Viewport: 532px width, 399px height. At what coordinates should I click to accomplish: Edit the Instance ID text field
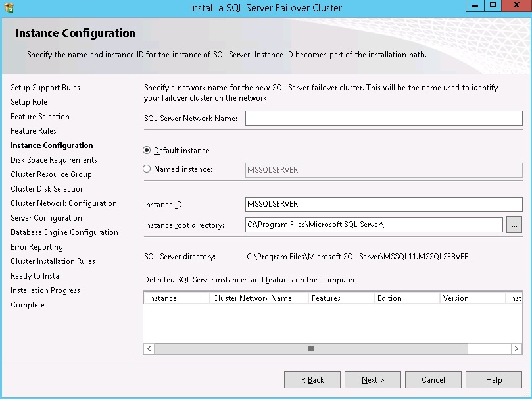pyautogui.click(x=384, y=204)
